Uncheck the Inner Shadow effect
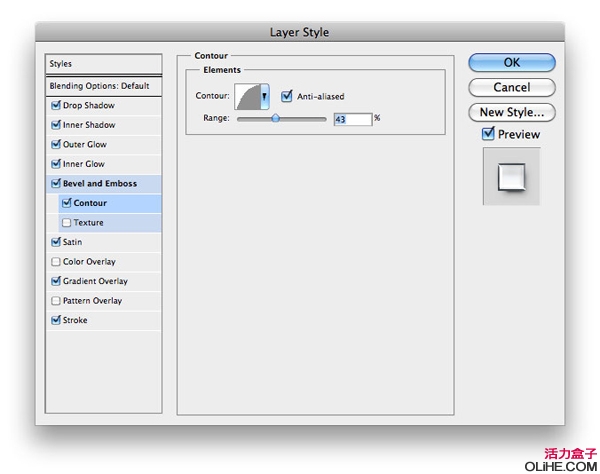The width and height of the screenshot is (600, 474). [x=56, y=125]
